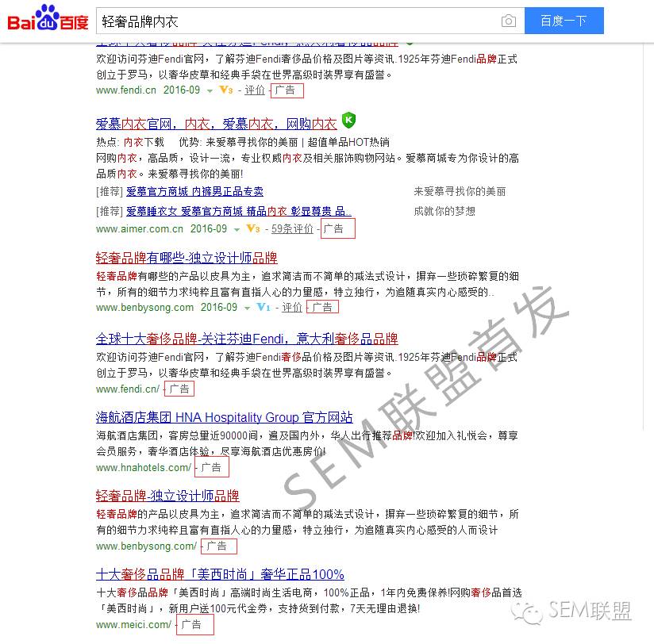Click www.aimer.com.cn URL text
The height and width of the screenshot is (644, 654).
[140, 229]
